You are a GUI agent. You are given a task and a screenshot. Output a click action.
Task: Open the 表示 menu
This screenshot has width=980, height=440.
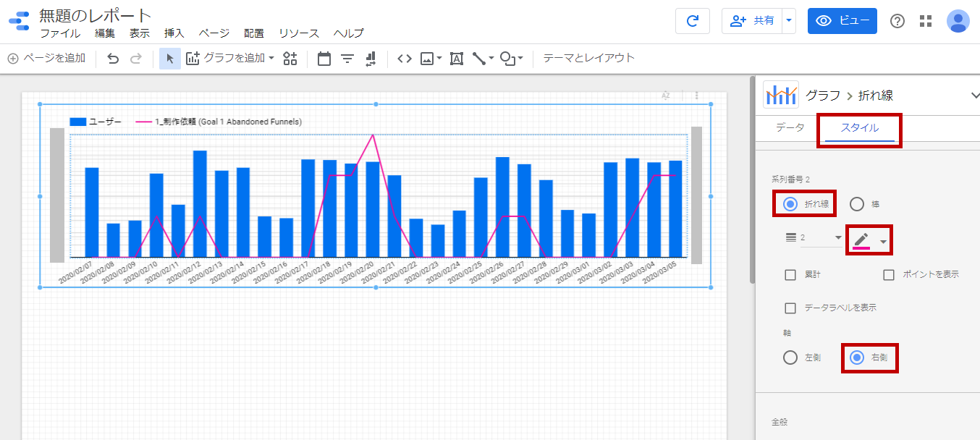[x=140, y=33]
